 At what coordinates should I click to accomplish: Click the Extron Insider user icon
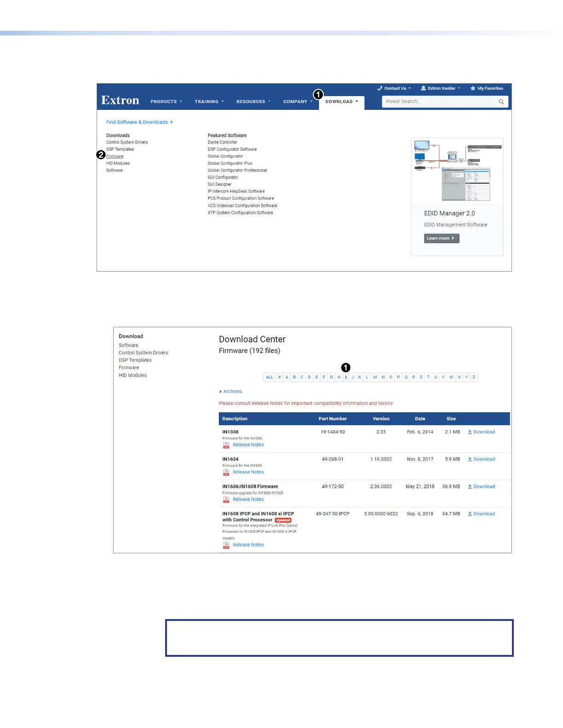point(423,88)
